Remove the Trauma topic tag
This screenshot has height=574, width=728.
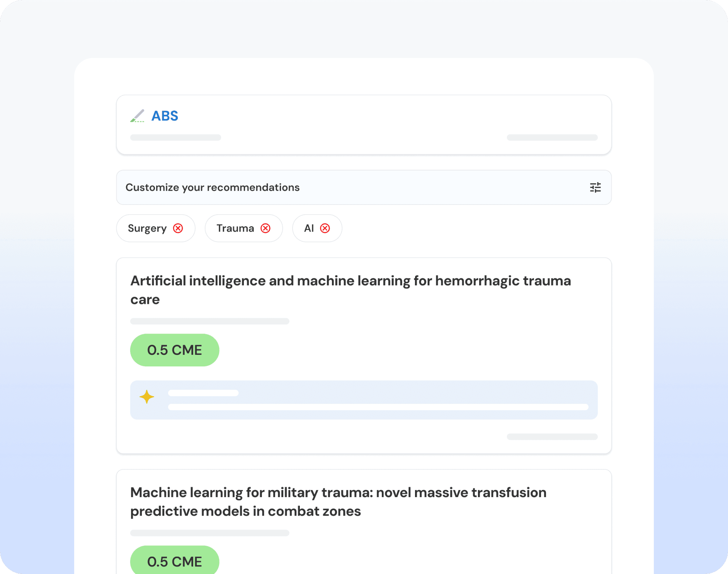265,228
